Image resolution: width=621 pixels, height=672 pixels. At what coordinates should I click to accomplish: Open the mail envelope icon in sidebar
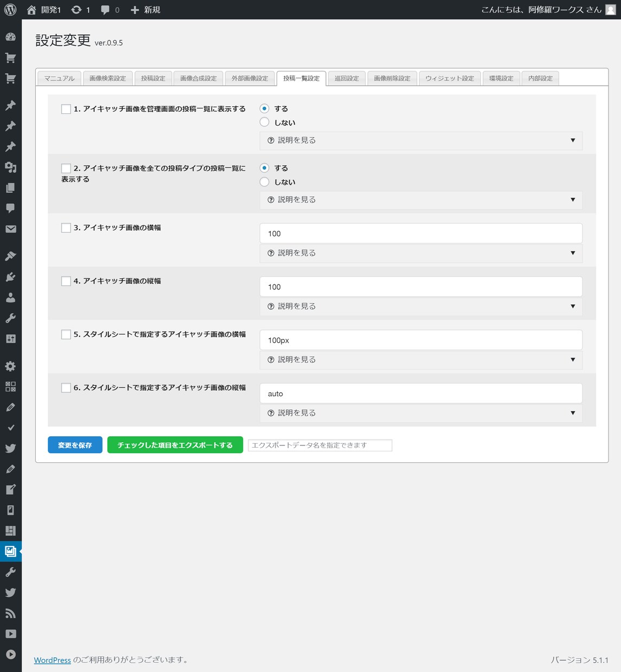click(x=10, y=229)
